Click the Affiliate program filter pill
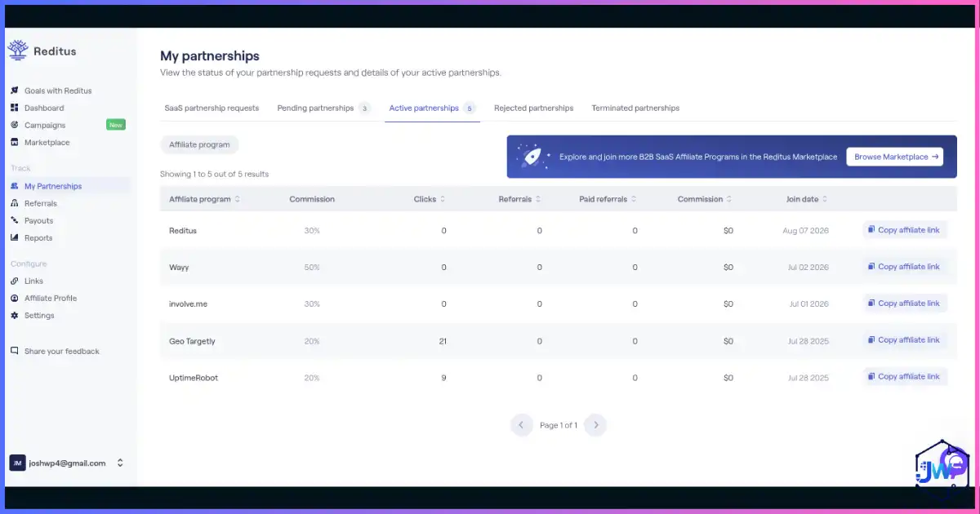This screenshot has height=514, width=980. point(199,145)
